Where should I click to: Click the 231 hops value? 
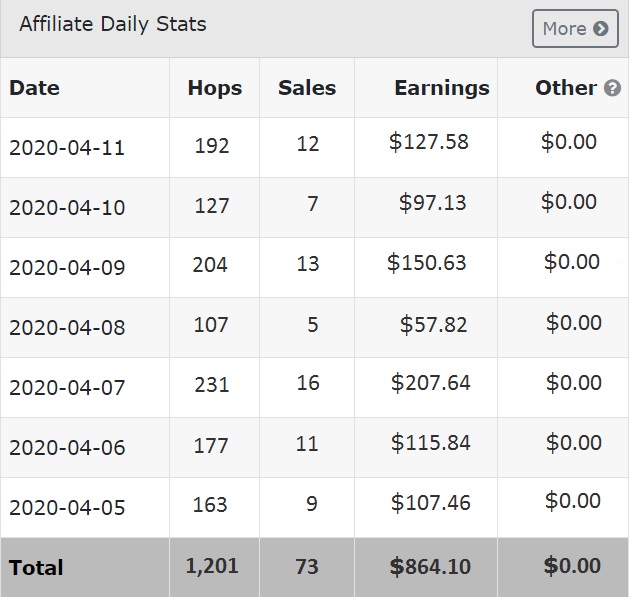[212, 384]
